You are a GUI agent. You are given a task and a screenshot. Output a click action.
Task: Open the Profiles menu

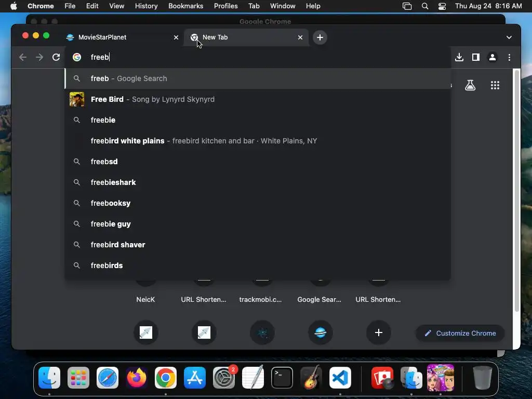pyautogui.click(x=225, y=6)
